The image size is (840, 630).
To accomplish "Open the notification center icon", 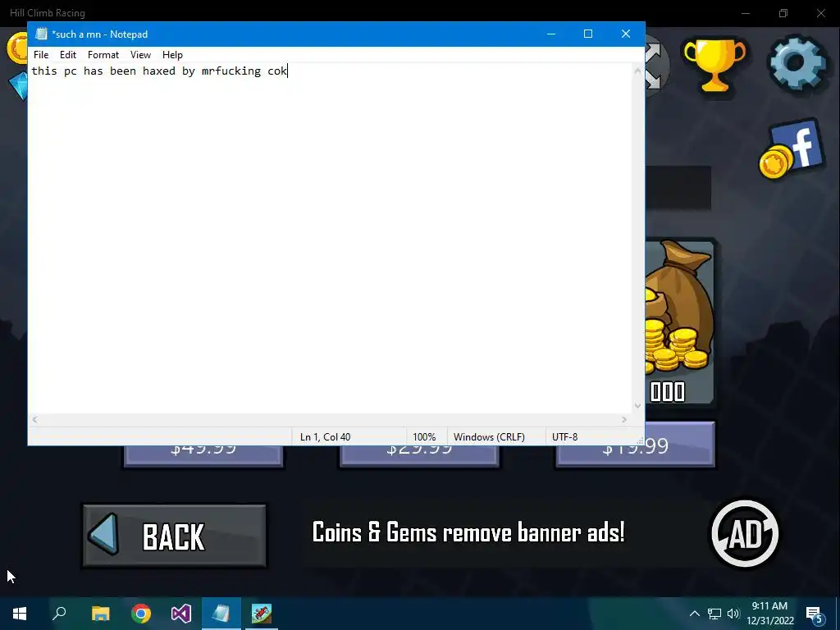I will click(x=815, y=614).
